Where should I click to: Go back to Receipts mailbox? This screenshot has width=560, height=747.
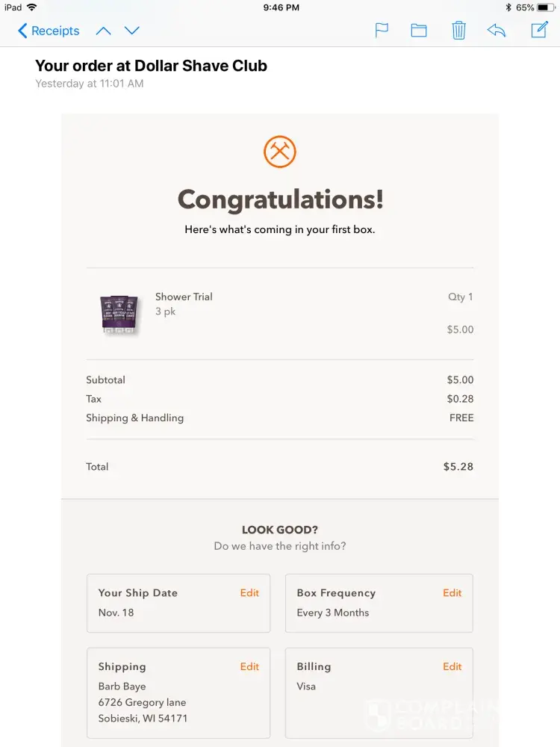pyautogui.click(x=49, y=31)
